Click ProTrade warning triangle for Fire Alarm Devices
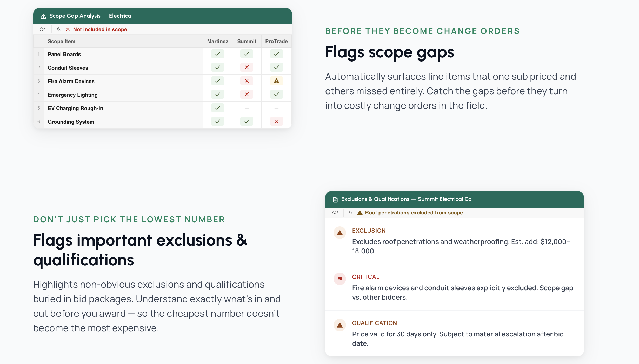The width and height of the screenshot is (639, 364). pos(276,81)
